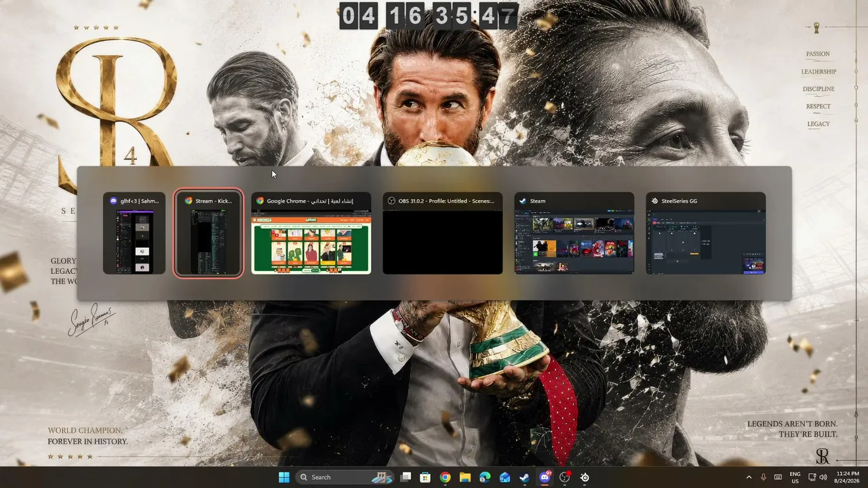Switch to the OBS 31.0.2 window thumbnail

click(443, 233)
